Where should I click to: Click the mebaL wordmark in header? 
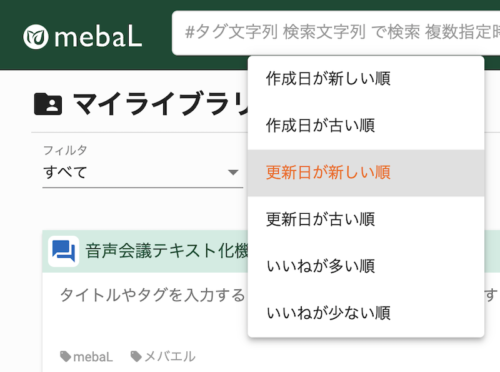point(98,37)
